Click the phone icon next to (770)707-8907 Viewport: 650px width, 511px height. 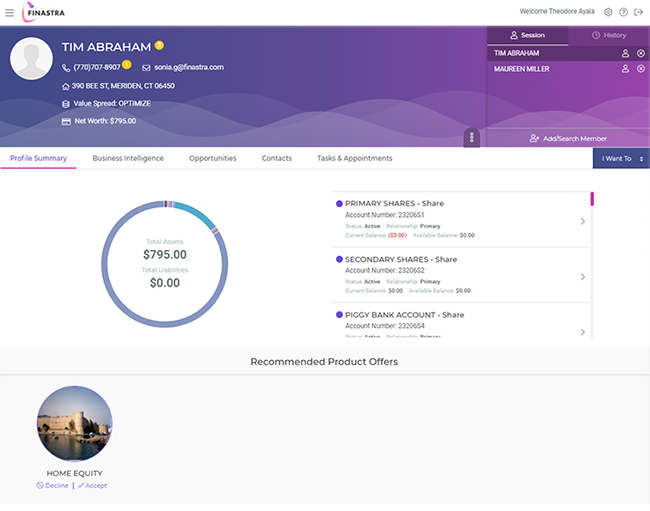66,68
